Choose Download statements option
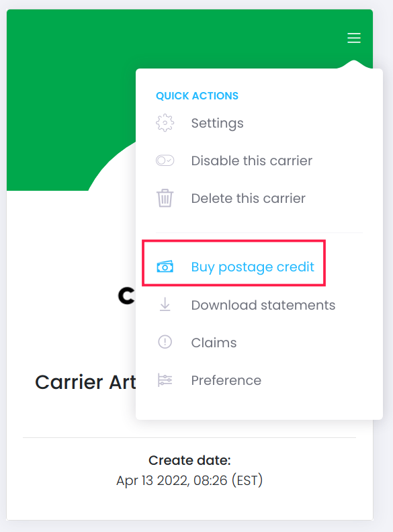This screenshot has width=393, height=532. click(263, 305)
